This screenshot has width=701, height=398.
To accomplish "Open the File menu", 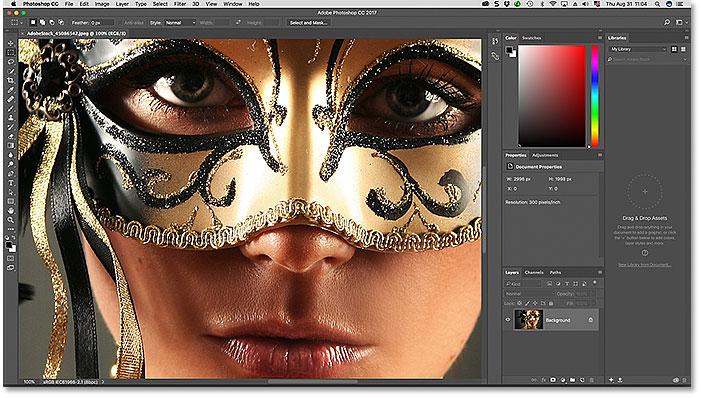I will 69,4.
